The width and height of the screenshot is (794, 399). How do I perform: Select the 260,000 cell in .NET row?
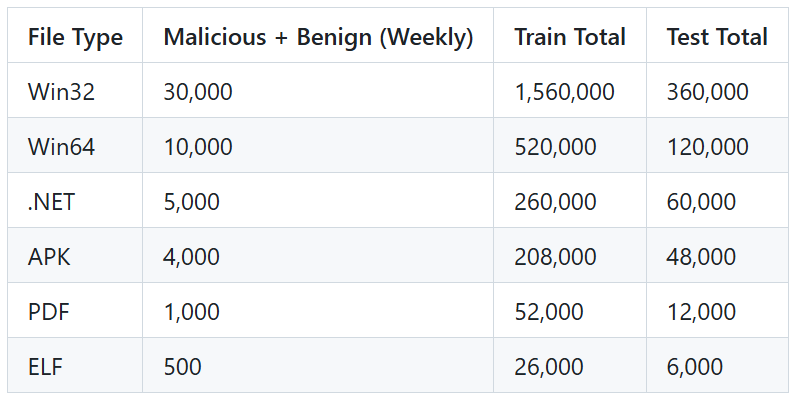click(555, 202)
